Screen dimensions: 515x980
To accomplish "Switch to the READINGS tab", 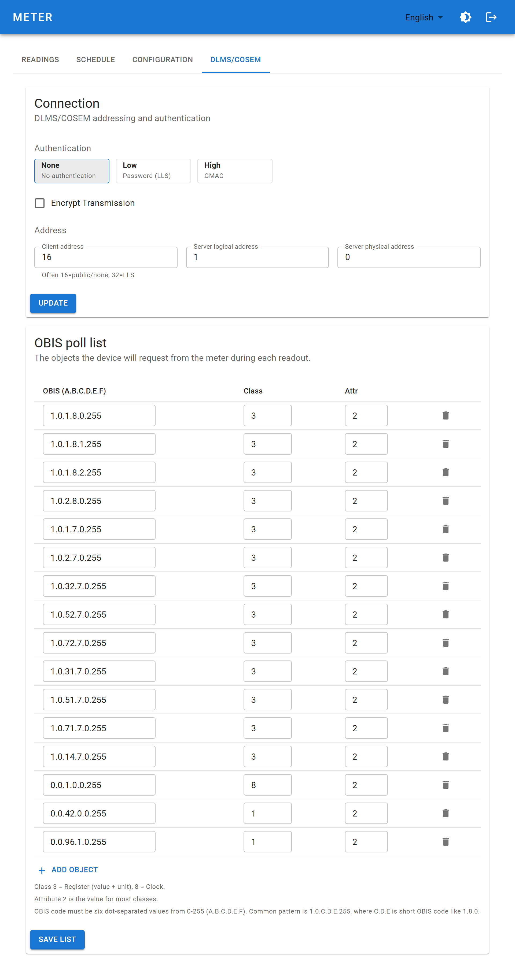I will click(x=40, y=60).
